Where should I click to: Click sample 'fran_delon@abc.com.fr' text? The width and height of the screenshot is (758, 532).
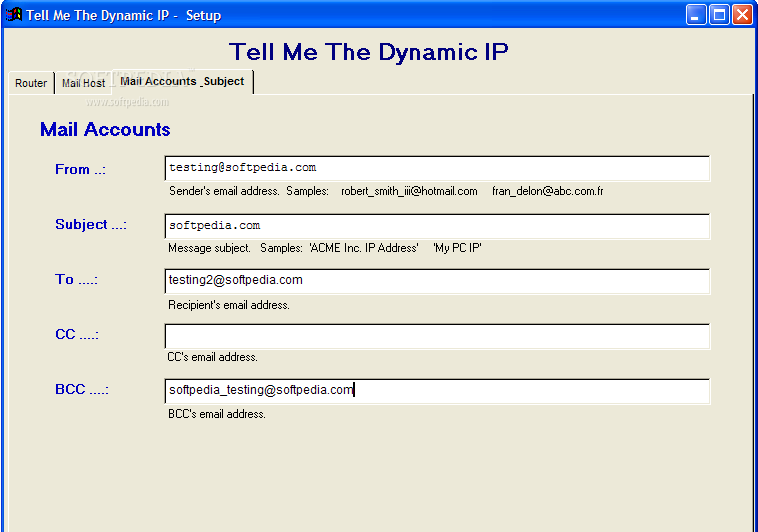(548, 192)
